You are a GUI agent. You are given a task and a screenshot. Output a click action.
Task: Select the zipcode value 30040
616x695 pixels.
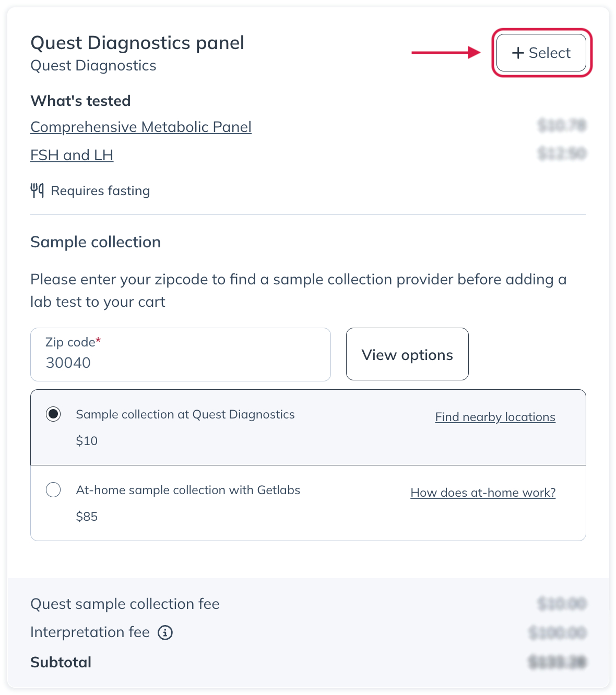tap(67, 363)
